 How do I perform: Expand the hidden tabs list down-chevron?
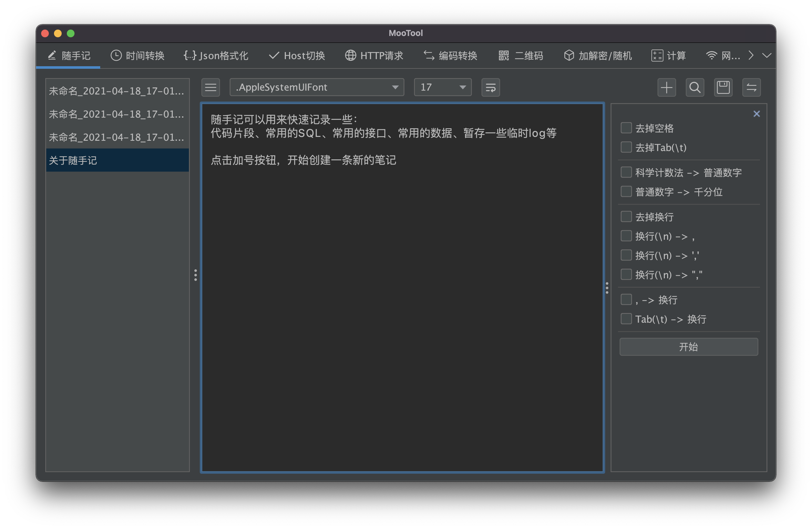click(x=767, y=55)
